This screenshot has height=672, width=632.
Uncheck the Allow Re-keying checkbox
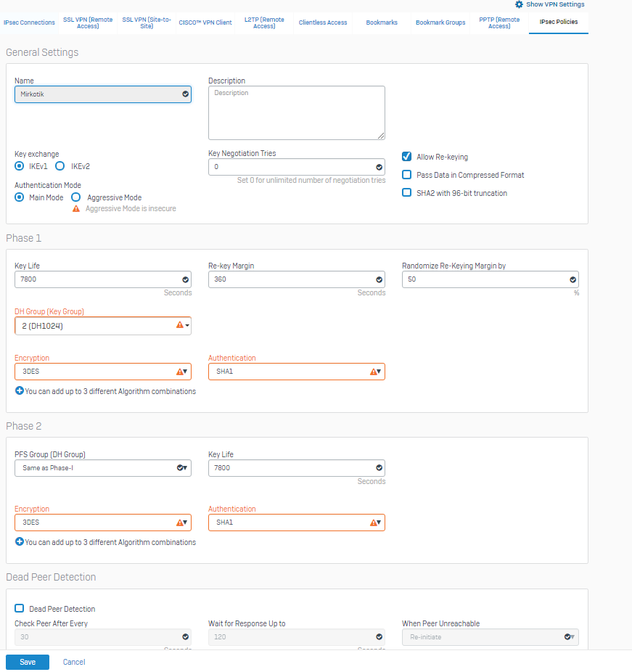click(407, 157)
